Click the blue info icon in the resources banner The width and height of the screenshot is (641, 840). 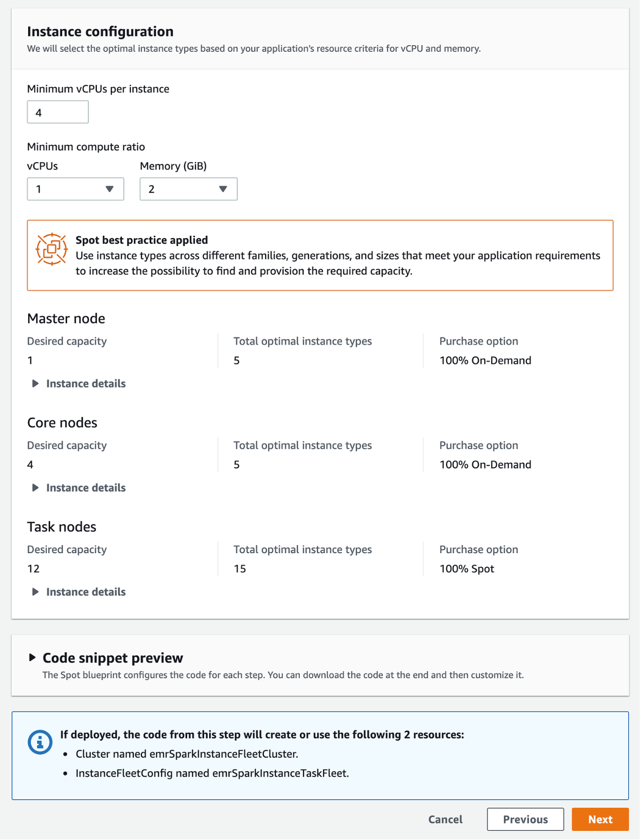coord(40,741)
